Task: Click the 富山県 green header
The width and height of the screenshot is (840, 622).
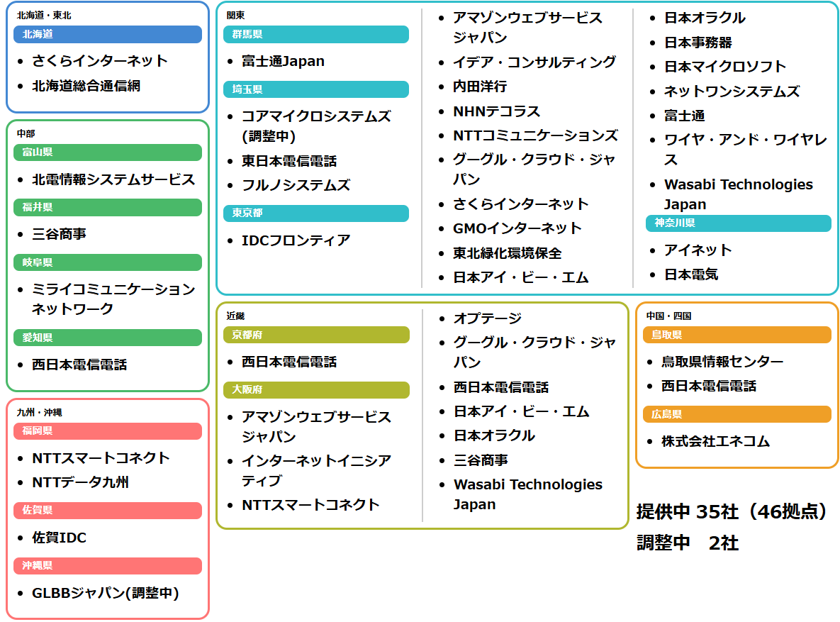Action: coord(108,152)
